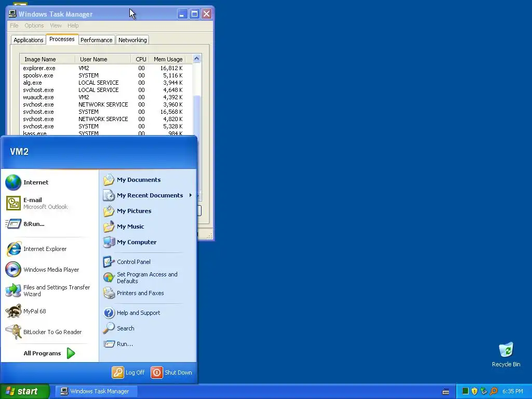
Task: Open the BitLocker To Go Reader icon
Action: 13,332
